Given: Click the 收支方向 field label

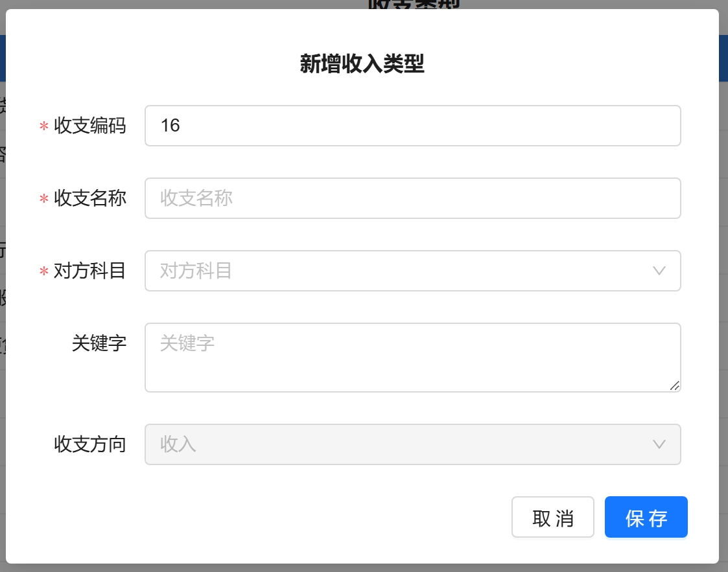Looking at the screenshot, I should pos(89,444).
